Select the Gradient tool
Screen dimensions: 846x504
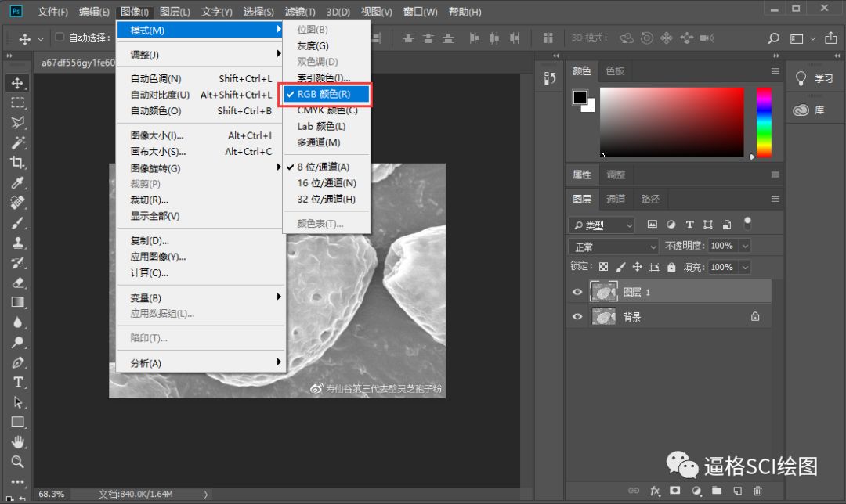point(17,302)
